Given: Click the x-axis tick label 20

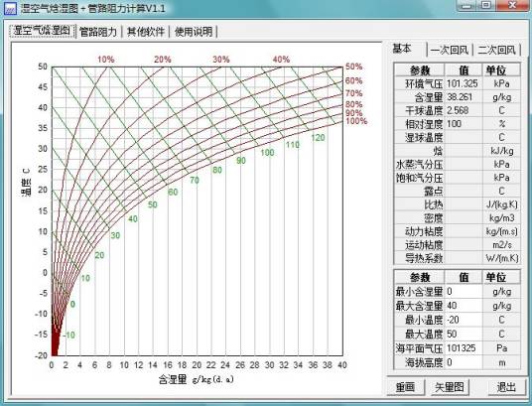Looking at the screenshot, I should click(x=197, y=365).
